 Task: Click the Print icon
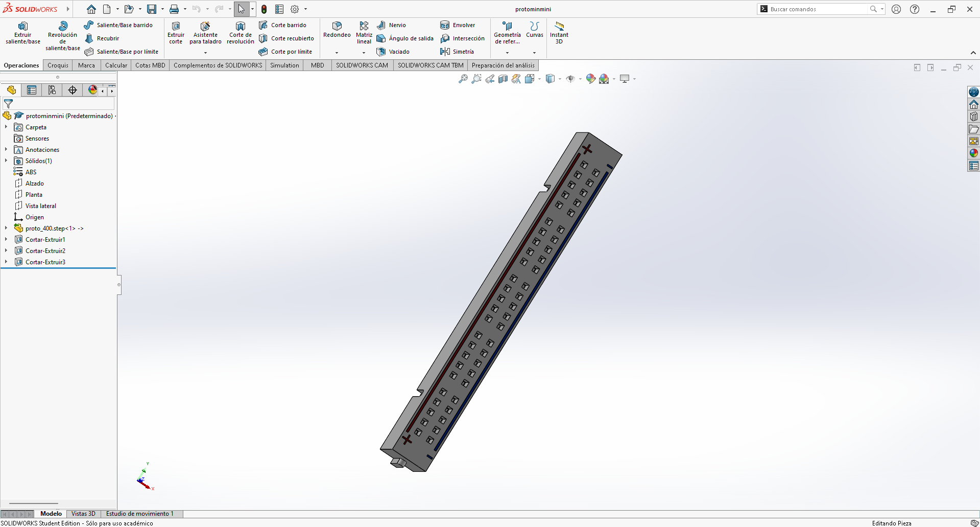click(174, 9)
